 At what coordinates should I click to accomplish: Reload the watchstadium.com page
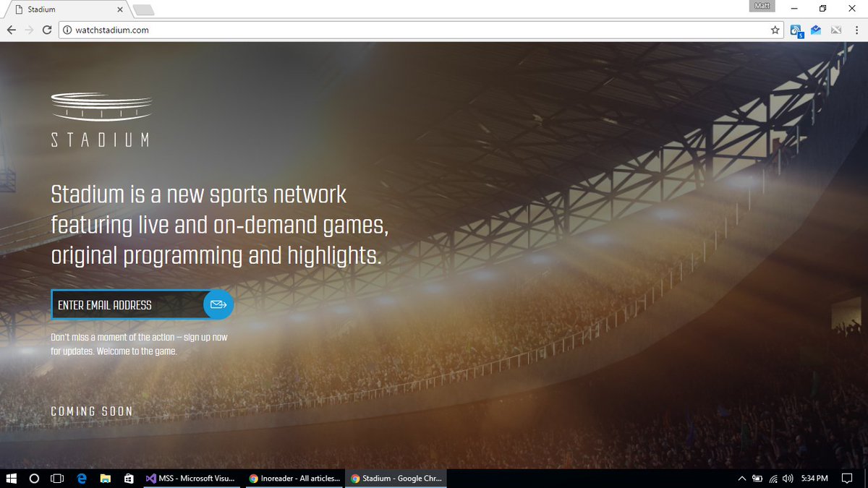[47, 30]
